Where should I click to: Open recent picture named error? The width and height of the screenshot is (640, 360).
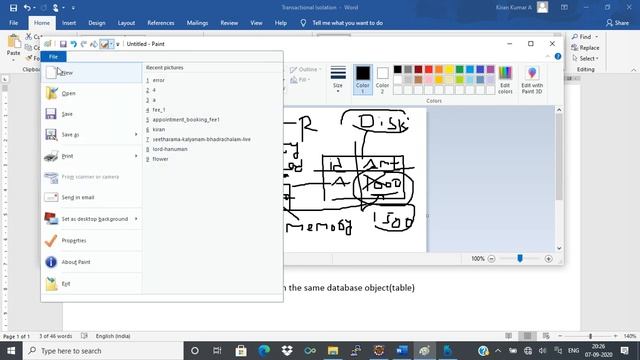tap(158, 80)
